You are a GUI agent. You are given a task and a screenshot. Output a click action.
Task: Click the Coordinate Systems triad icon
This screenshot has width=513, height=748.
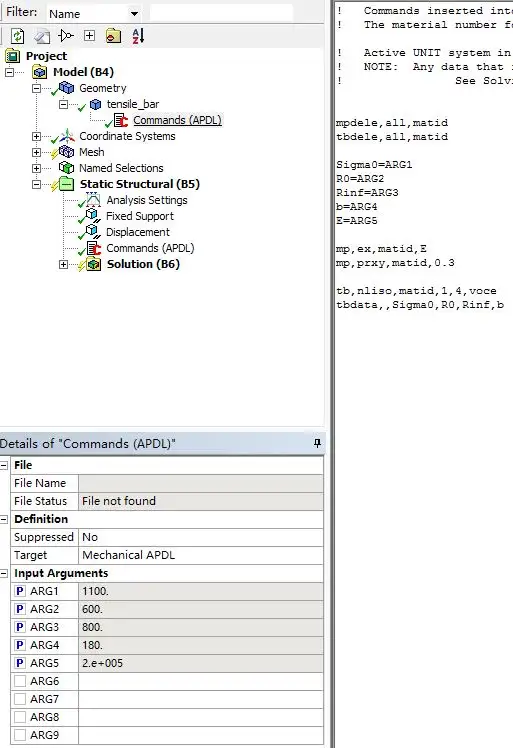(x=67, y=136)
